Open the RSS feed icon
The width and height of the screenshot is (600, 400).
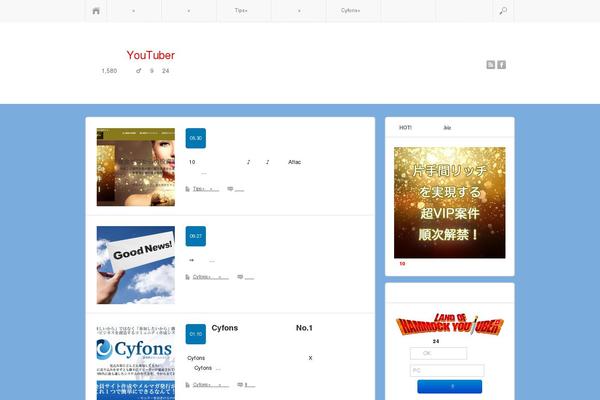(491, 65)
